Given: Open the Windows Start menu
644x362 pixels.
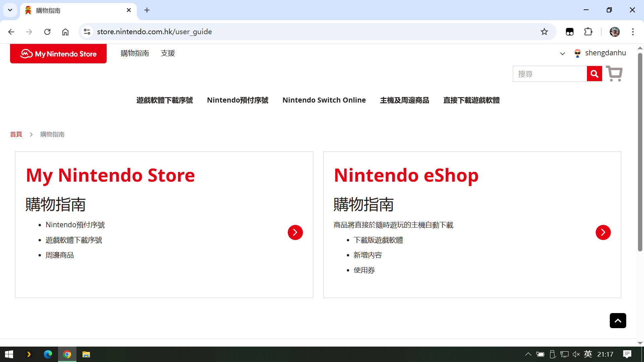Looking at the screenshot, I should 9,354.
